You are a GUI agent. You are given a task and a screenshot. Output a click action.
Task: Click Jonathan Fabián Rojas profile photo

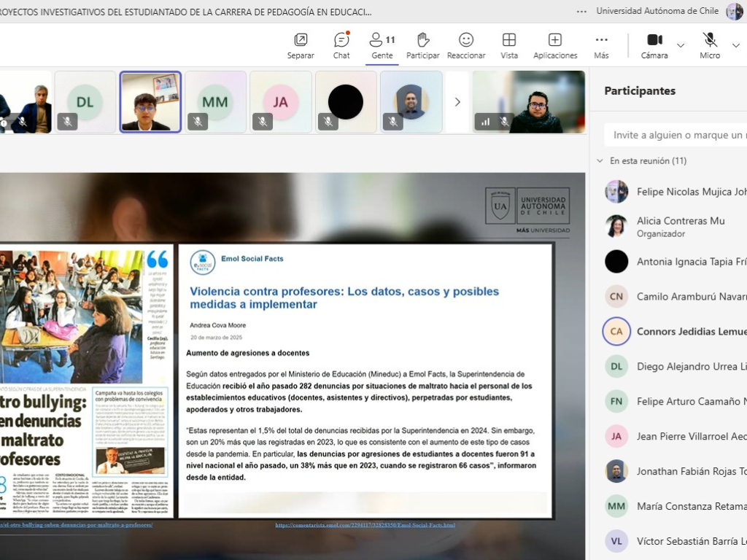pyautogui.click(x=616, y=472)
